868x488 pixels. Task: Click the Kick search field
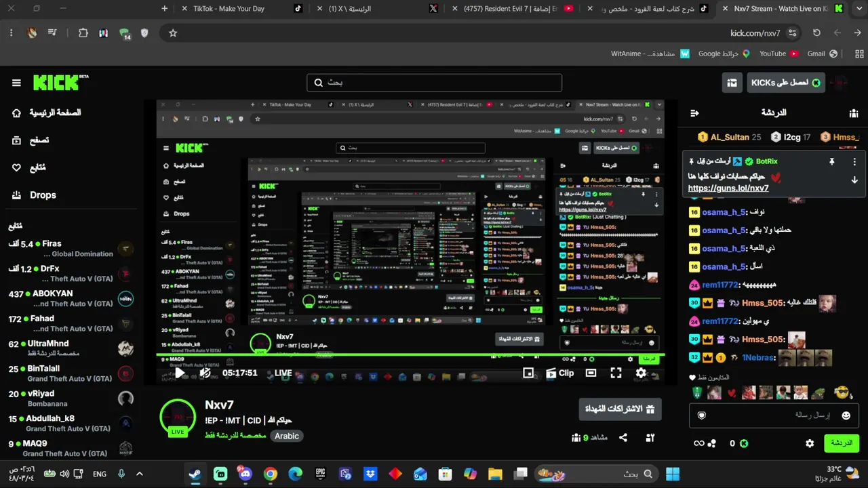point(434,83)
